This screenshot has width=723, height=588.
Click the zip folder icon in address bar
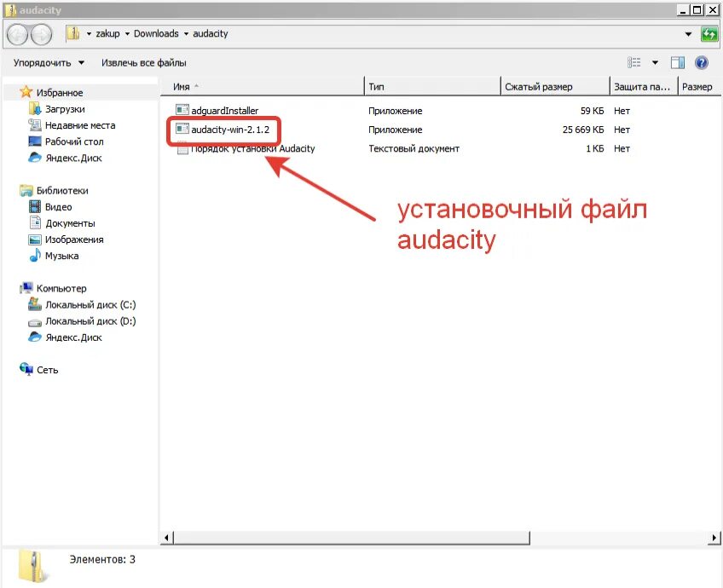73,33
